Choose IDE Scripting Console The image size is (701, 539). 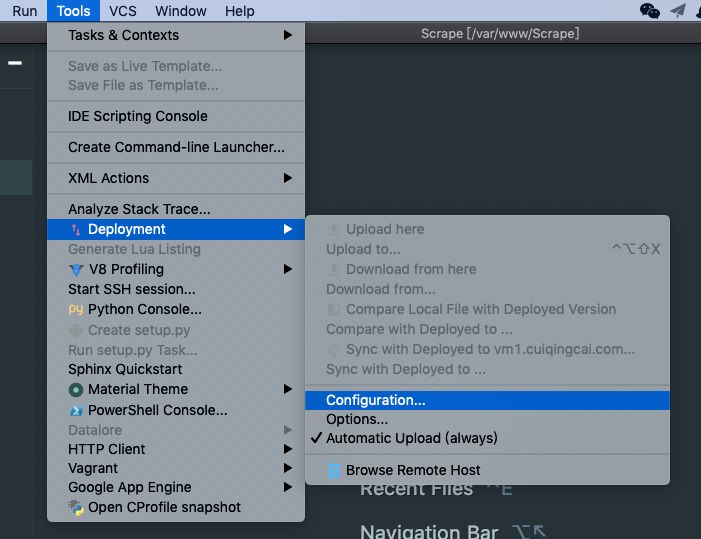point(176,116)
